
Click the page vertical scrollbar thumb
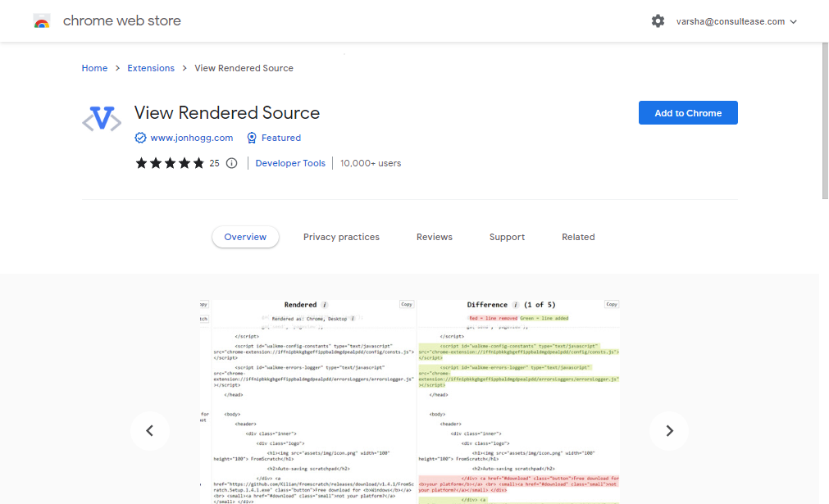825,121
